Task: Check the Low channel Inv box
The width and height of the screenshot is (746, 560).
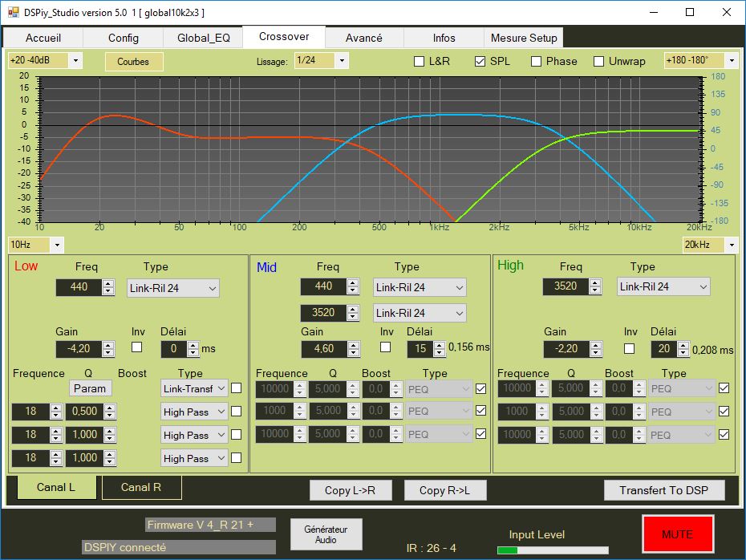Action: [x=136, y=347]
